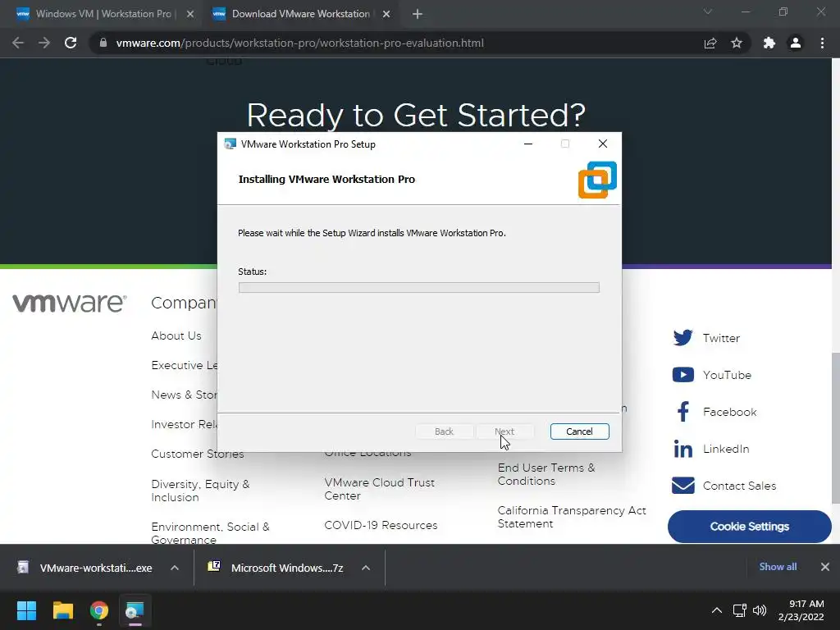Cancel the VMware Workstation Pro installation
Screen dimensions: 840x630
580,431
